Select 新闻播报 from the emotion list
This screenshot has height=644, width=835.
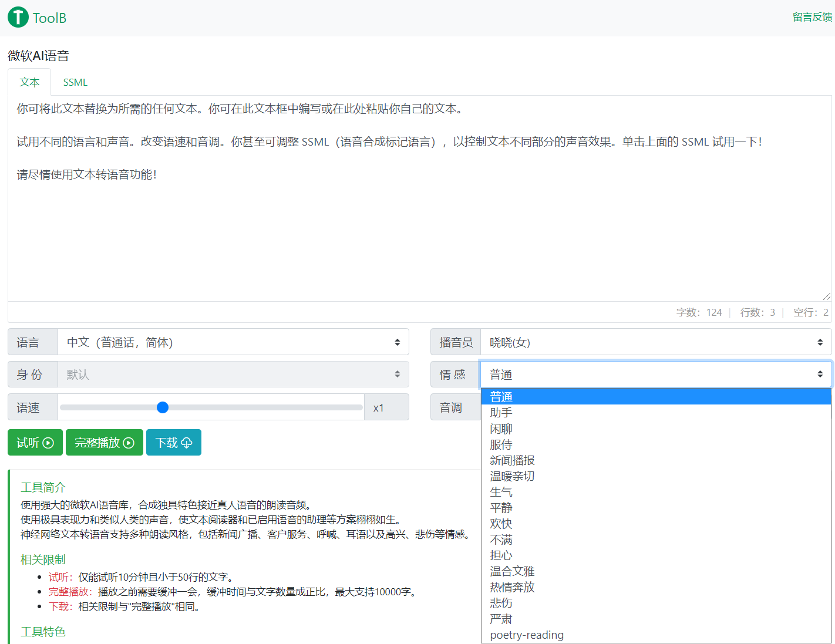click(512, 460)
